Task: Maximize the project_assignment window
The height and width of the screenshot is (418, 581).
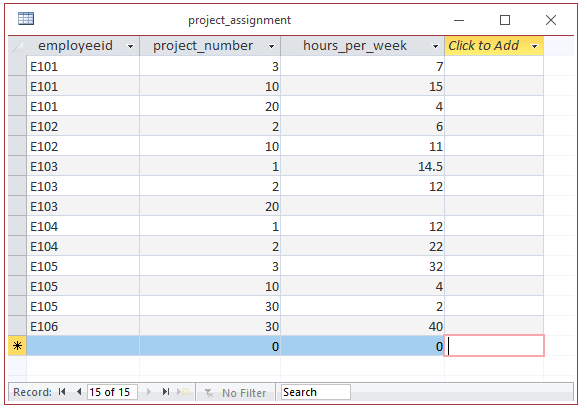Action: (x=505, y=20)
